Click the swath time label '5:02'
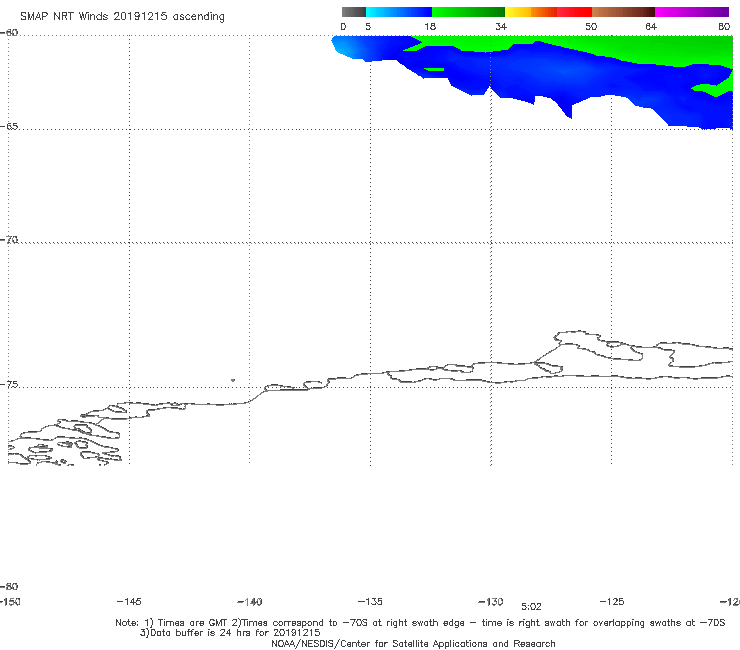The height and width of the screenshot is (650, 740). [x=531, y=607]
